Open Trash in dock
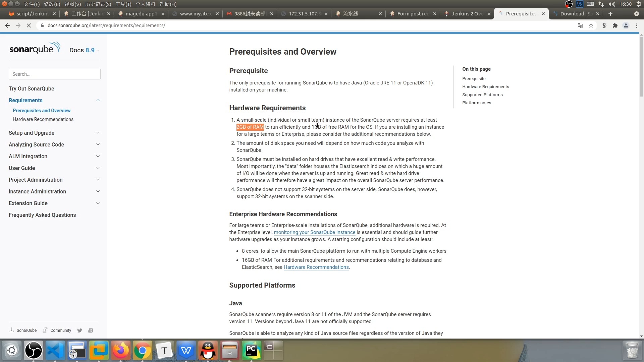 (x=632, y=351)
